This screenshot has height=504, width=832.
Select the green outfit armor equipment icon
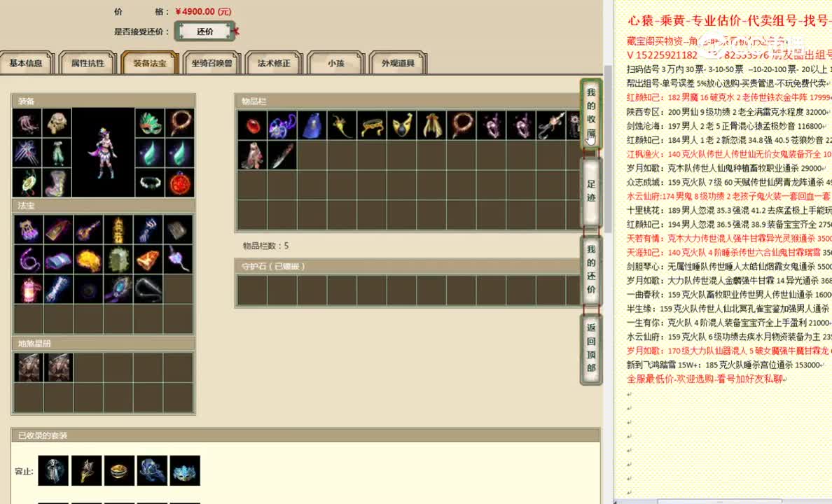click(57, 153)
